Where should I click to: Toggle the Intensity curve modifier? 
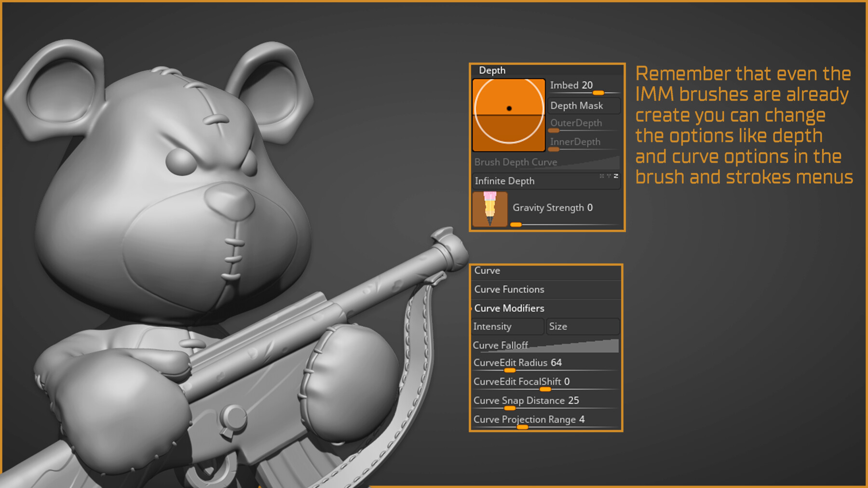[x=508, y=327]
